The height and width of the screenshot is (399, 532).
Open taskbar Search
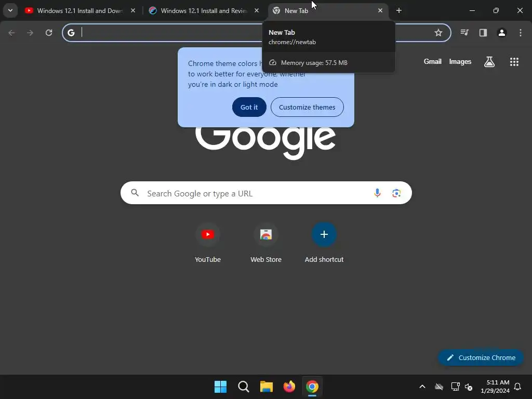tap(244, 387)
